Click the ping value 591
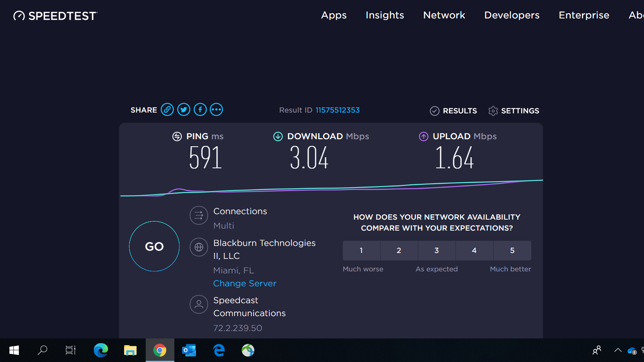The image size is (644, 362). 205,158
